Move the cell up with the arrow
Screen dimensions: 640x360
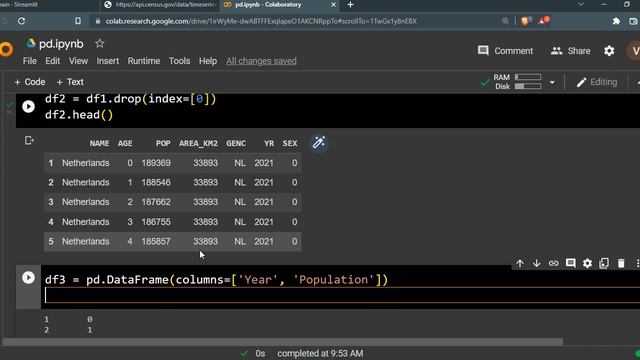click(x=520, y=263)
